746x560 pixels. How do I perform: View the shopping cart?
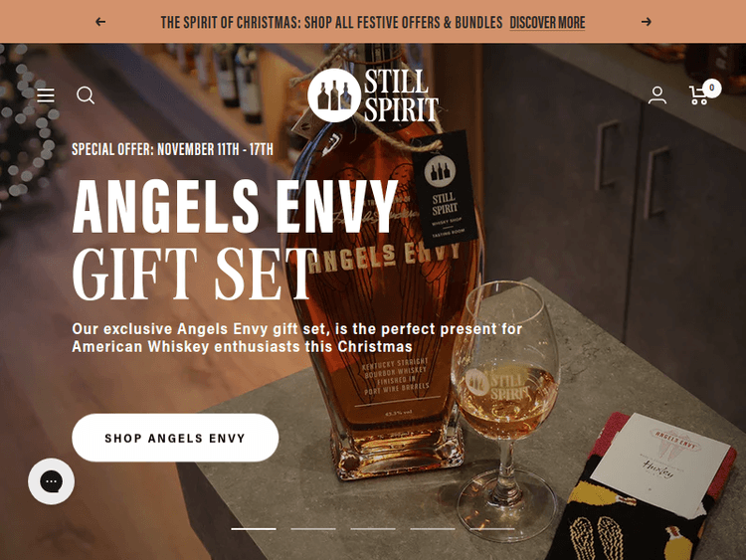point(699,95)
